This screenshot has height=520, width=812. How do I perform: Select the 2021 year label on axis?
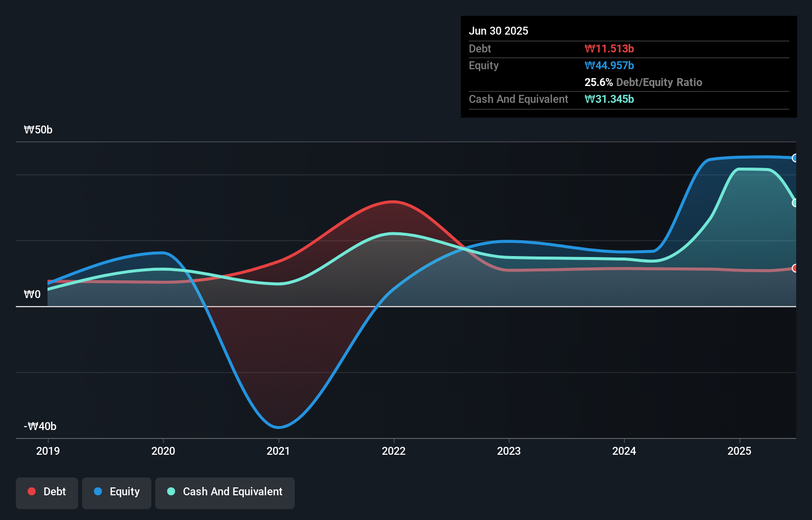point(278,451)
